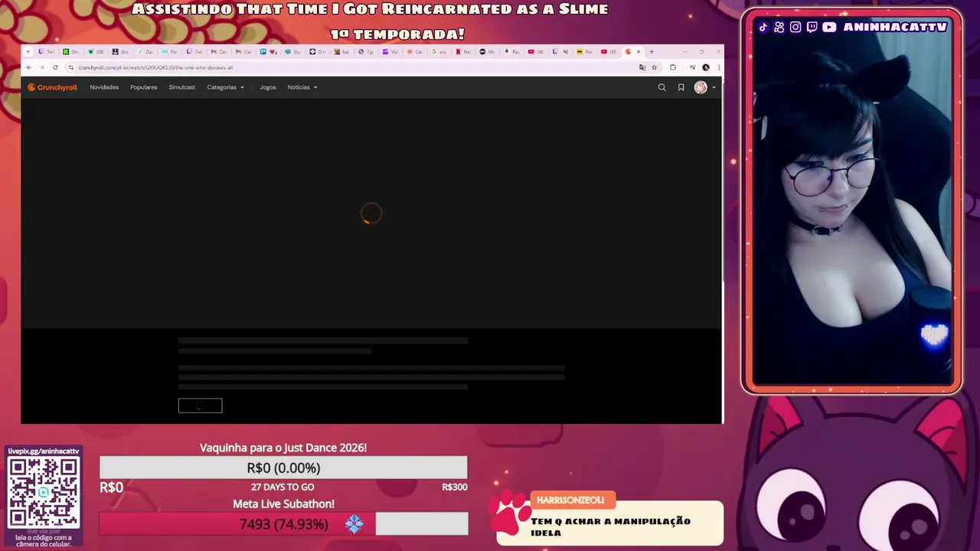Click the loading video player area

(x=371, y=214)
